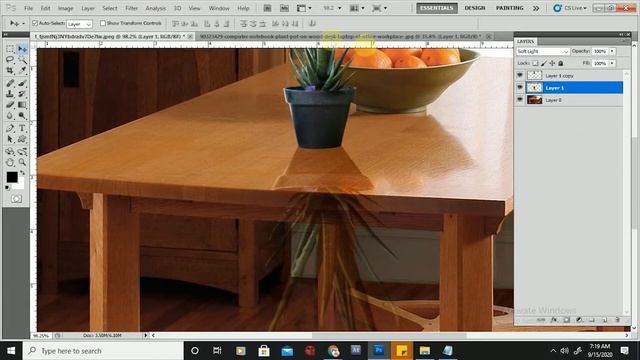This screenshot has width=640, height=360.
Task: Select the Eraser tool
Action: [x=10, y=105]
